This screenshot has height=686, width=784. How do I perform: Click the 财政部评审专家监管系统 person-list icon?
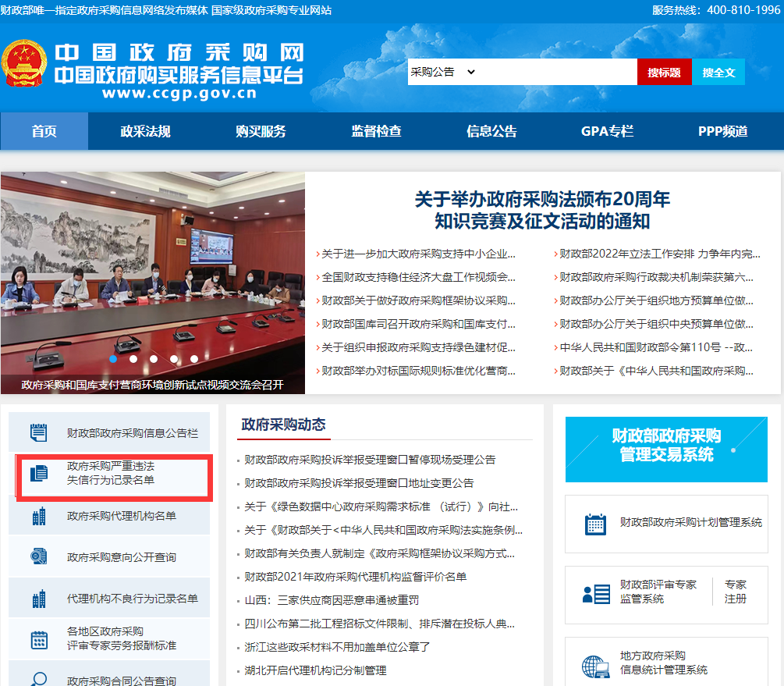pos(596,595)
